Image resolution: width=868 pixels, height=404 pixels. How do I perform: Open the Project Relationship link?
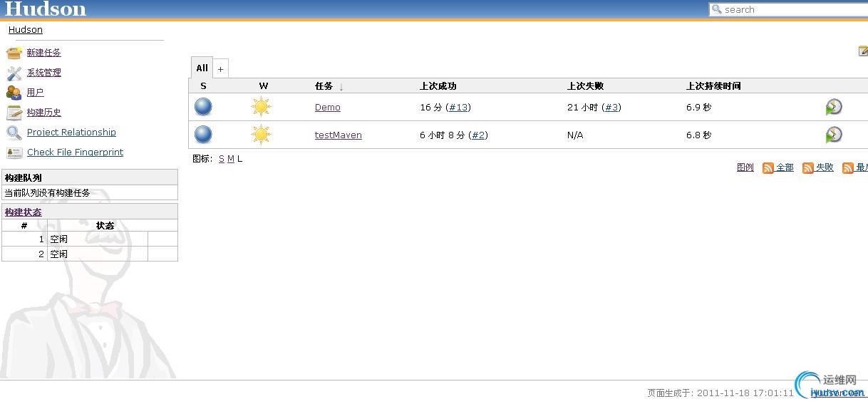[x=71, y=133]
